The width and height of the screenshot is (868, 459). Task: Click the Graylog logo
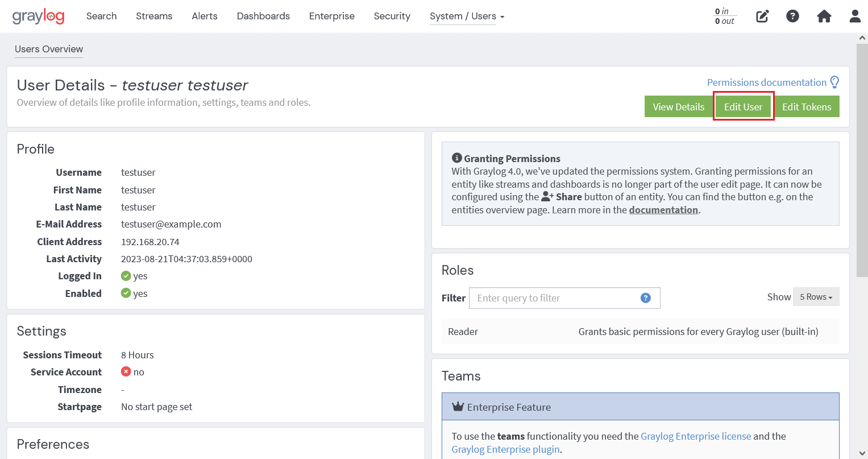tap(38, 16)
